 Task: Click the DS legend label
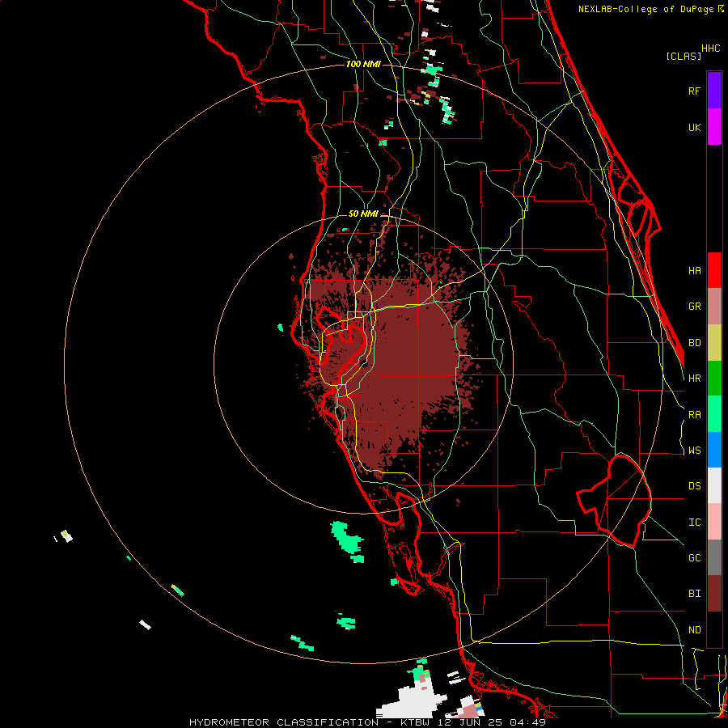pos(695,486)
